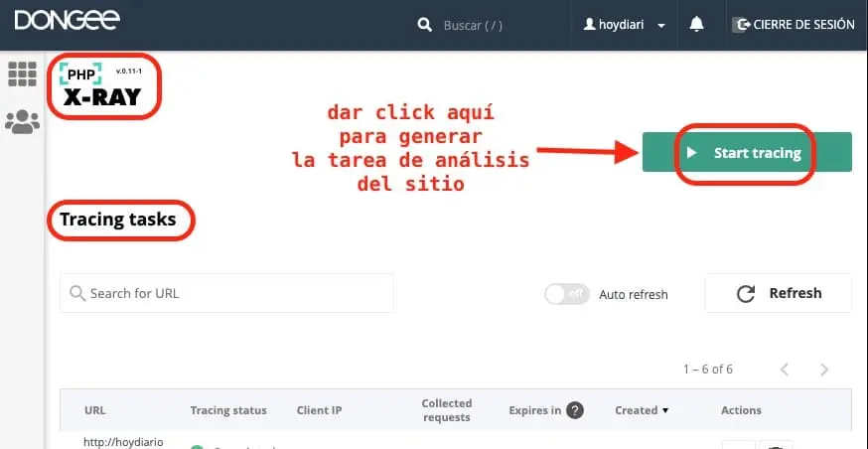
Task: Toggle the Auto refresh switch
Action: pos(566,294)
